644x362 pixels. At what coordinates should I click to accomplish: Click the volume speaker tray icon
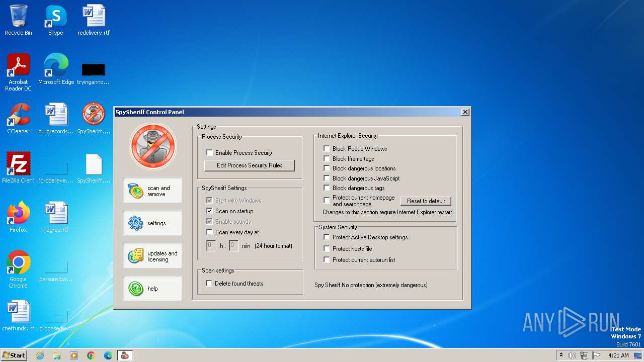pos(572,355)
